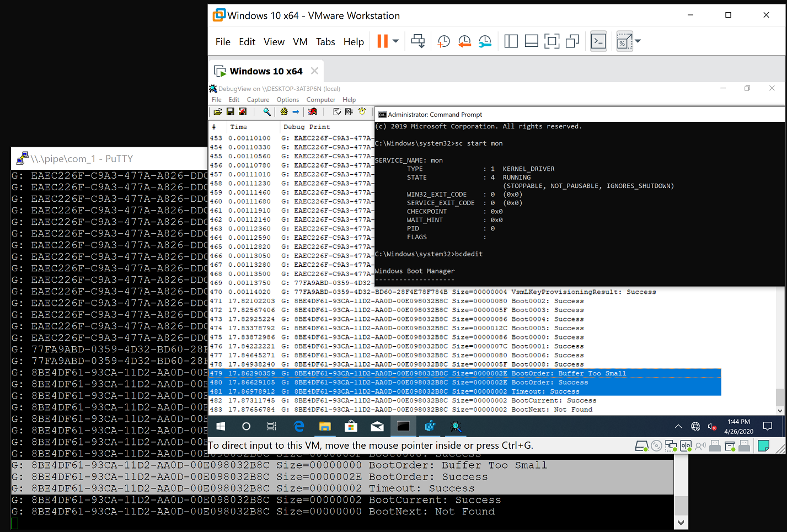
Task: Open the Tabs menu
Action: [325, 42]
